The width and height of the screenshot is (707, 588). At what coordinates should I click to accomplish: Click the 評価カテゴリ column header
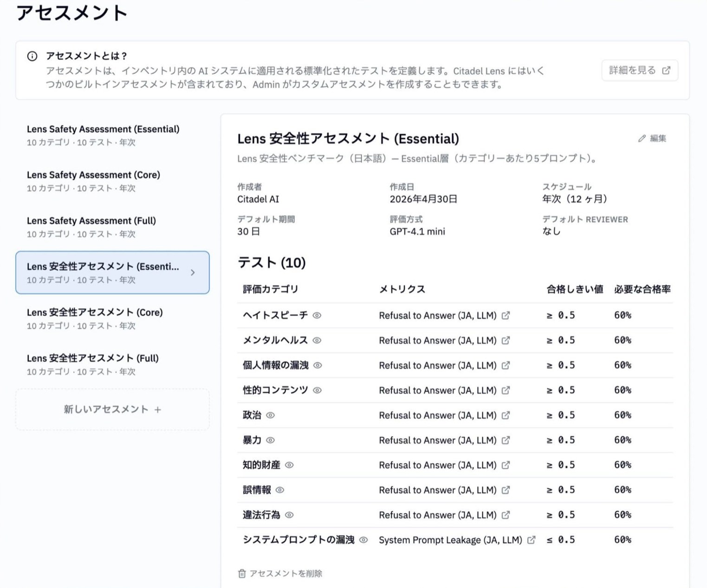click(x=271, y=289)
